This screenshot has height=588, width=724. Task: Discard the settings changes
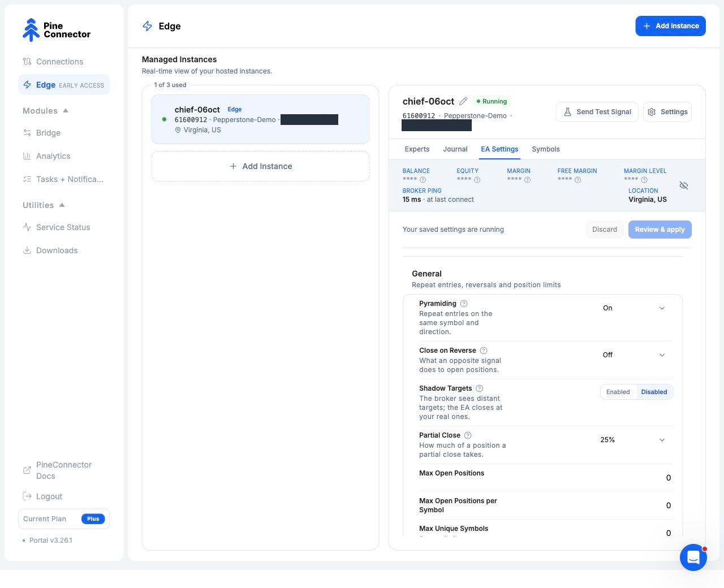tap(605, 230)
